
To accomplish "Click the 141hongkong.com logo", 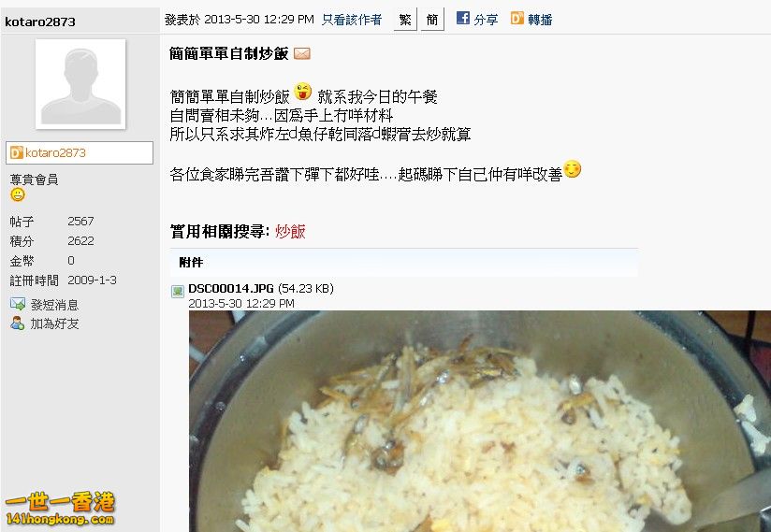I will pos(60,509).
